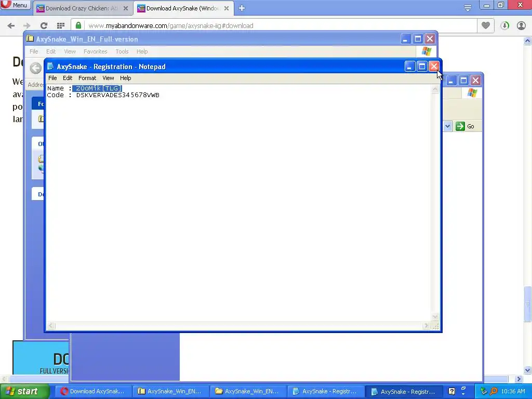
Task: Open Format menu in Notepad
Action: pyautogui.click(x=87, y=78)
